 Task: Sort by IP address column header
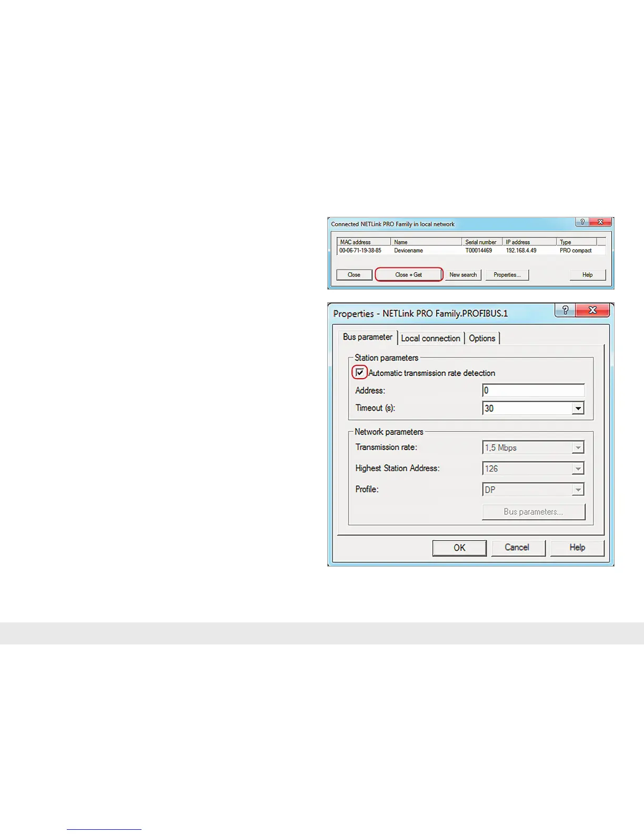(530, 242)
